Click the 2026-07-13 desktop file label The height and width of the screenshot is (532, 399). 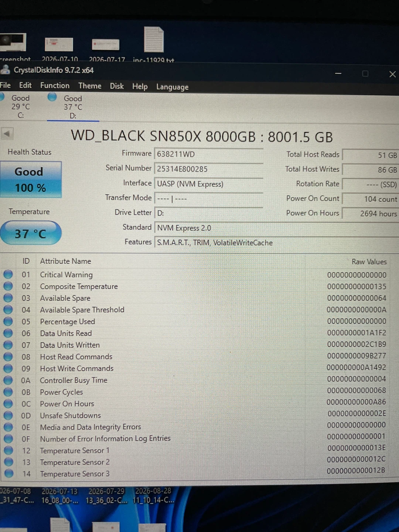[59, 496]
